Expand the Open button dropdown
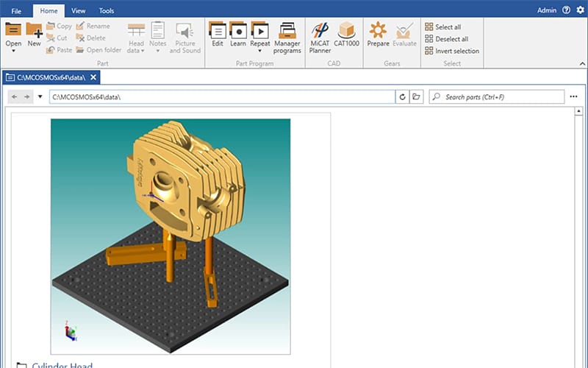588x368 pixels. tap(13, 52)
